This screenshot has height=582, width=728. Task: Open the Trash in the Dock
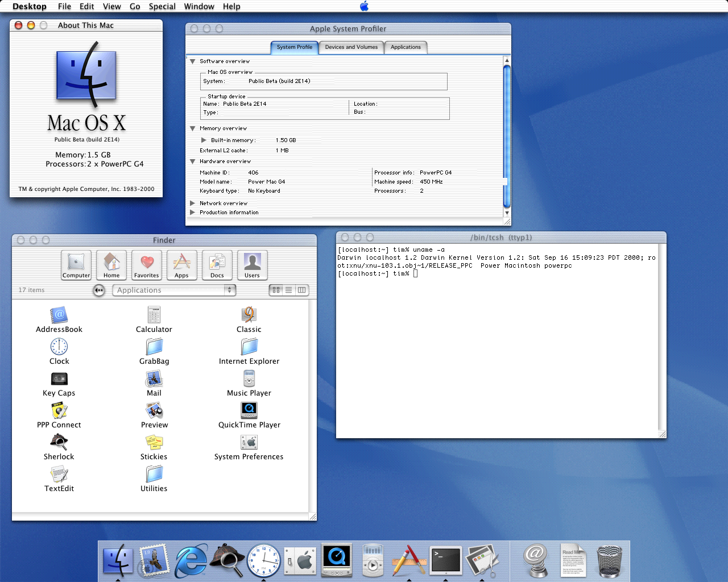tap(609, 560)
